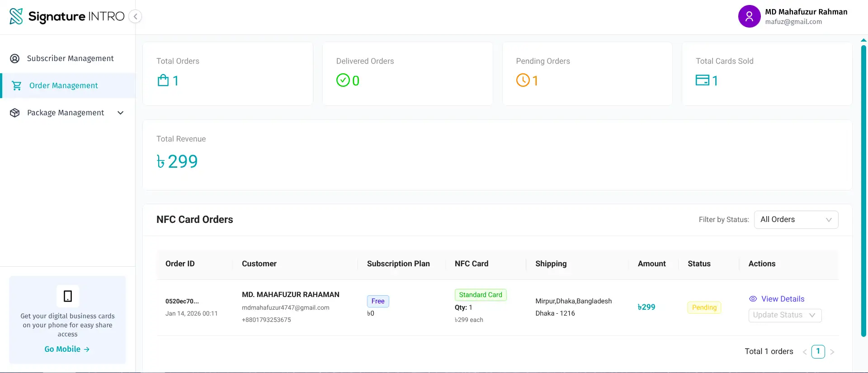Select page 1 in pagination
Viewport: 868px width, 373px height.
[818, 351]
